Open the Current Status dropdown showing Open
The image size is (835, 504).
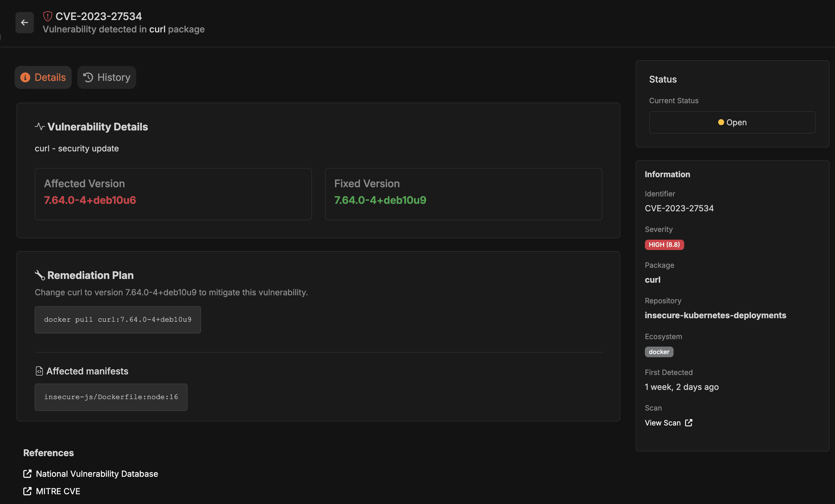pyautogui.click(x=732, y=122)
